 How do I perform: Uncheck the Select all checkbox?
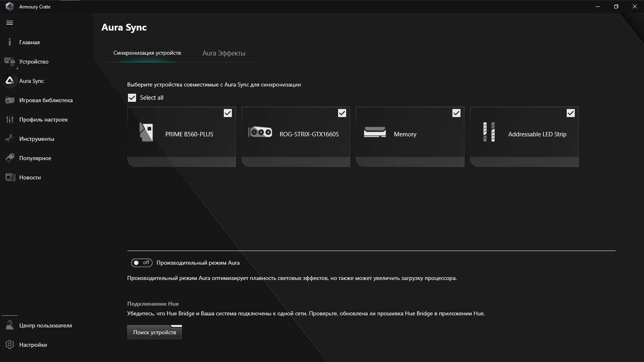pyautogui.click(x=132, y=98)
